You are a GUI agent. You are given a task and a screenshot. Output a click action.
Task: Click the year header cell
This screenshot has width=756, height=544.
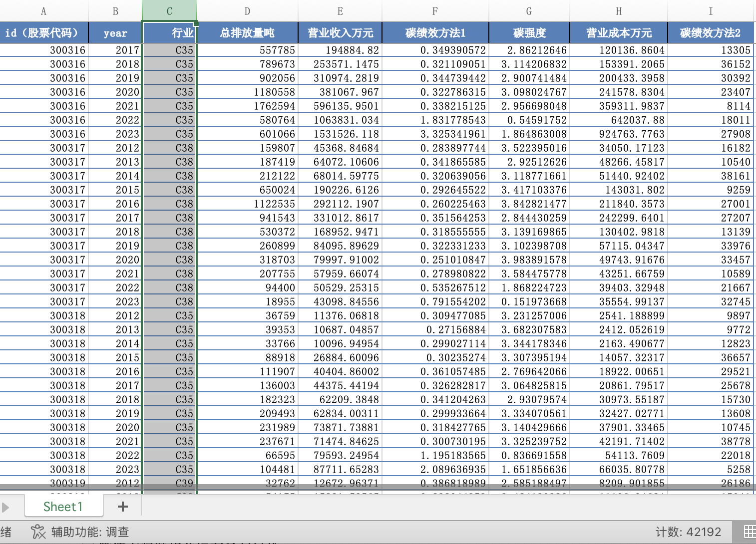coord(115,33)
